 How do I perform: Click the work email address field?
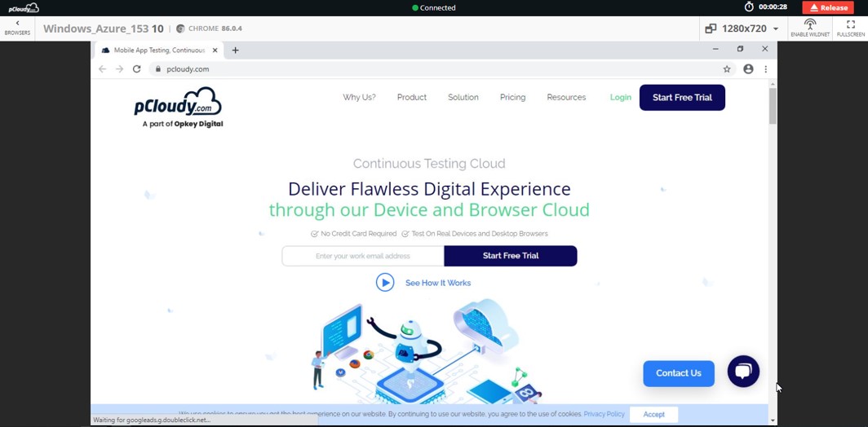[x=363, y=256]
